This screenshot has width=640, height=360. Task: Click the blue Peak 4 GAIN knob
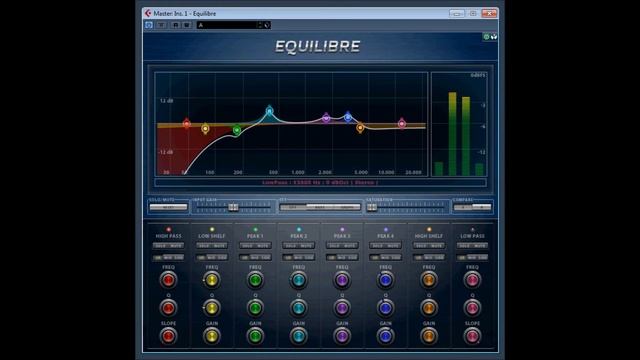coord(385,336)
